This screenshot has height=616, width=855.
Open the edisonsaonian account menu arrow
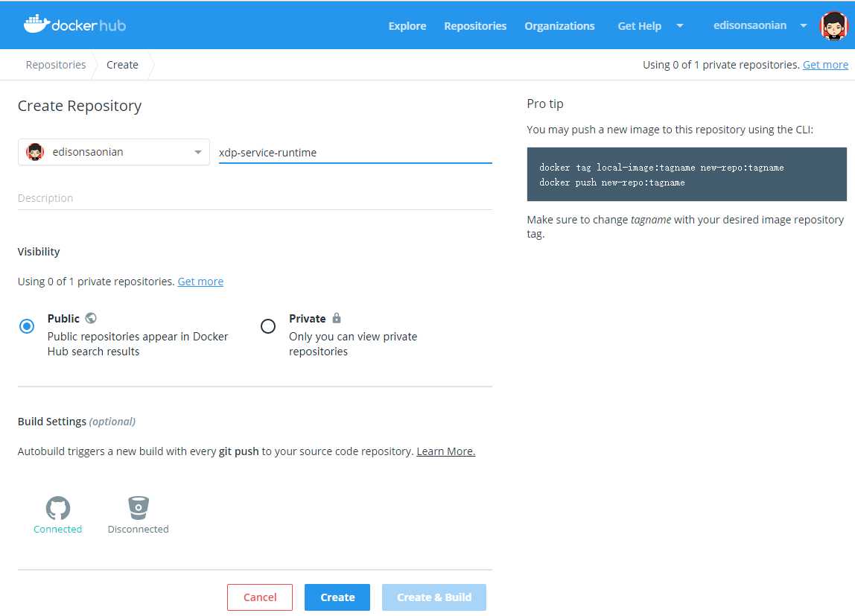pyautogui.click(x=803, y=25)
